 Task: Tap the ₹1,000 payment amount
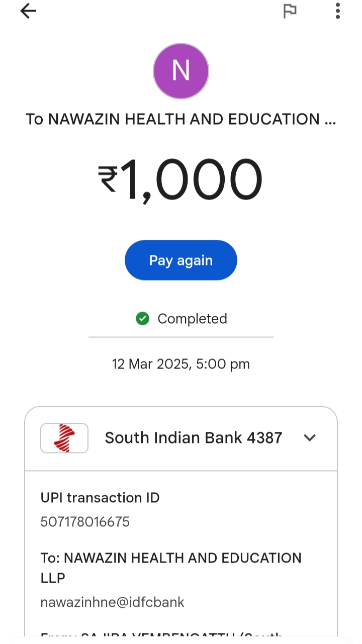point(191,180)
